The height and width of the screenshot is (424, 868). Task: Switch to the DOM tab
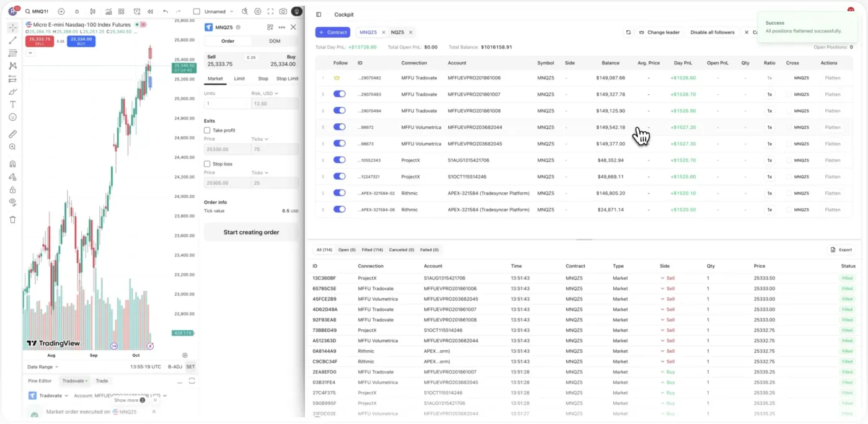pos(275,41)
